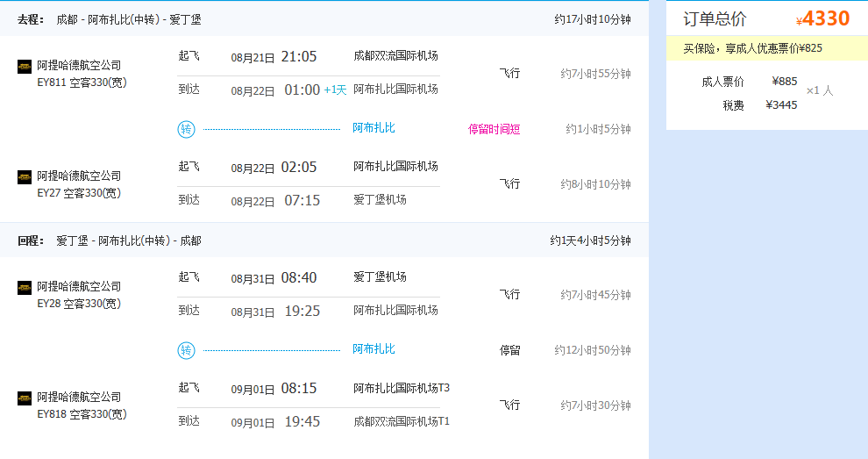Click 爱丁堡机场 arrival airport on 08月22日

[380, 199]
